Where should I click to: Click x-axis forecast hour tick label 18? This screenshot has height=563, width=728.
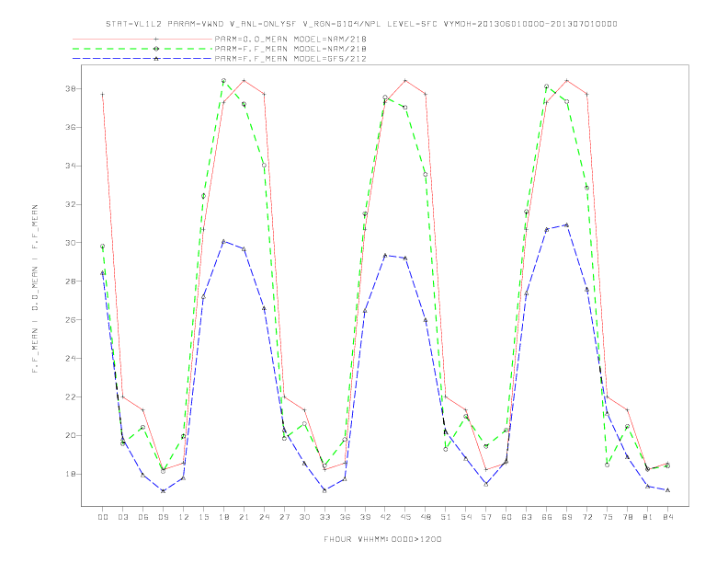point(223,517)
